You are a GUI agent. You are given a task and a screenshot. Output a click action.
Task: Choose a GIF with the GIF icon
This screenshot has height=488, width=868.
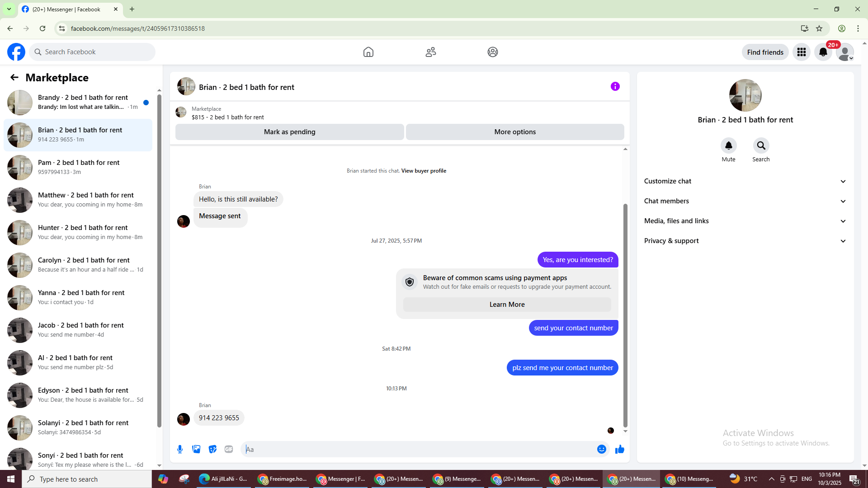click(229, 449)
